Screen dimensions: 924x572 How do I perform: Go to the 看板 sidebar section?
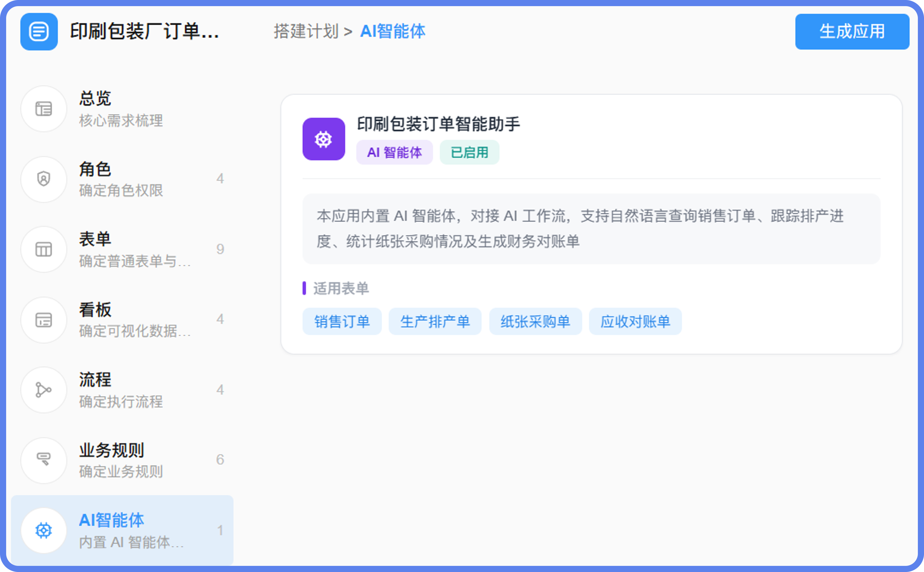tap(122, 320)
